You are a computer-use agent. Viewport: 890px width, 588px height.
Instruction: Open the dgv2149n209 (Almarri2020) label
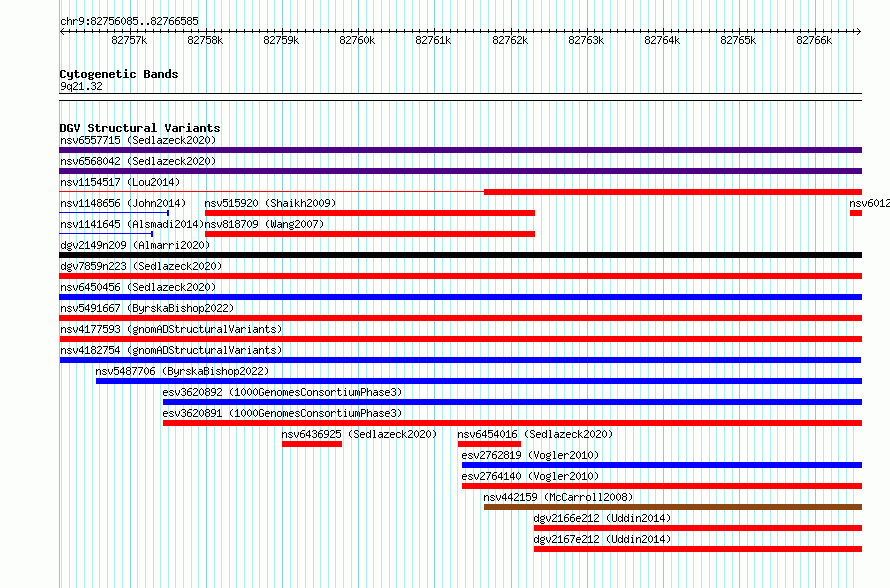tap(135, 245)
